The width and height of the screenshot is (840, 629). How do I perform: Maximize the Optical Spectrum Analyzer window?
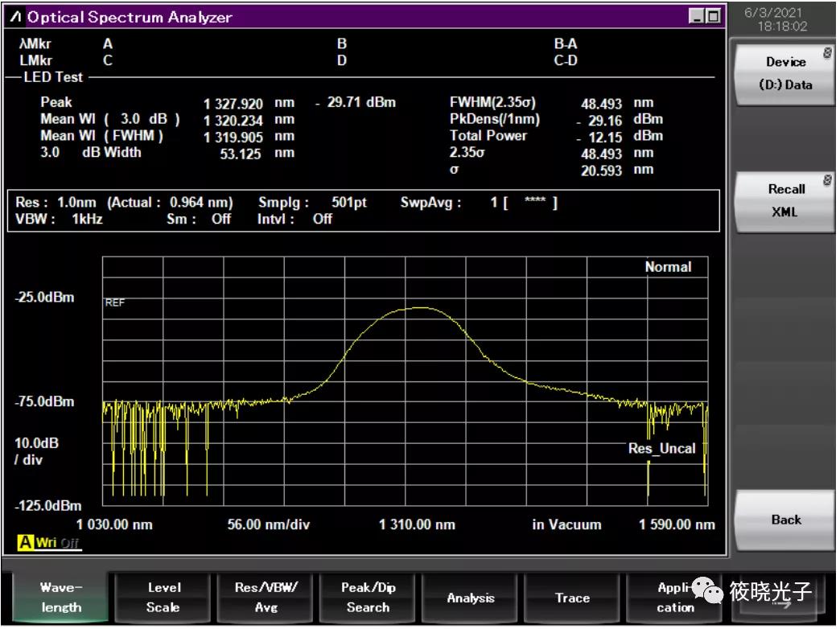pos(713,17)
